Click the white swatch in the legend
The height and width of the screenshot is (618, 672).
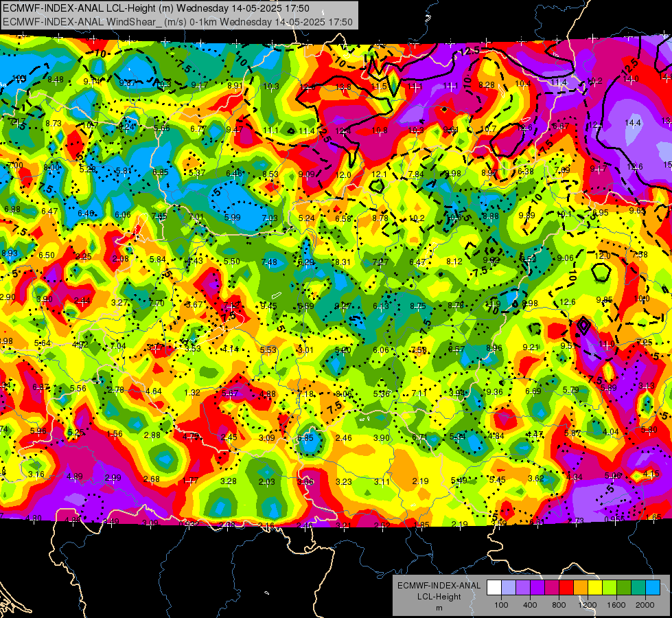pyautogui.click(x=494, y=588)
